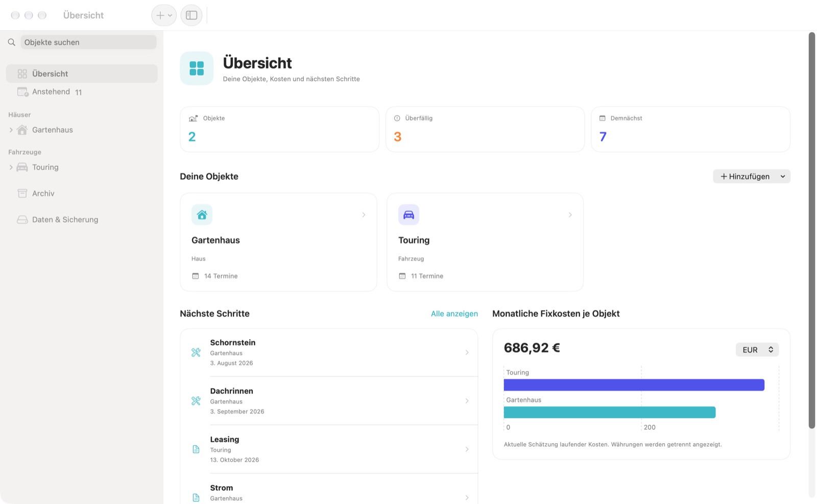Select Übersicht in the sidebar

pos(82,74)
